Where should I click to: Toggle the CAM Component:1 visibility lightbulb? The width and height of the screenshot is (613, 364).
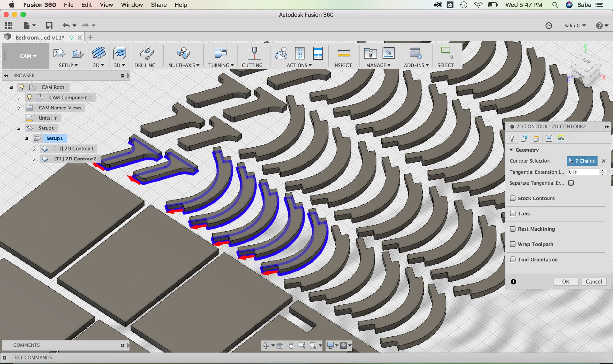click(x=30, y=97)
